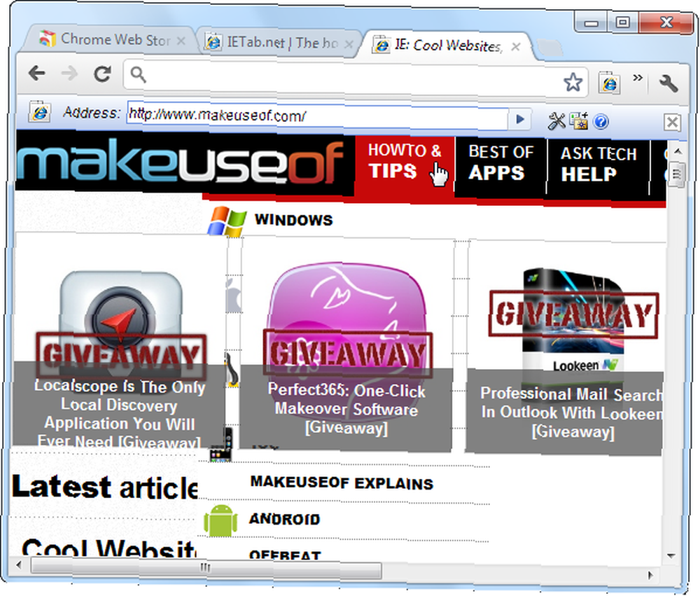Open IE Tab help via the blue question mark
This screenshot has width=700, height=596.
[601, 122]
